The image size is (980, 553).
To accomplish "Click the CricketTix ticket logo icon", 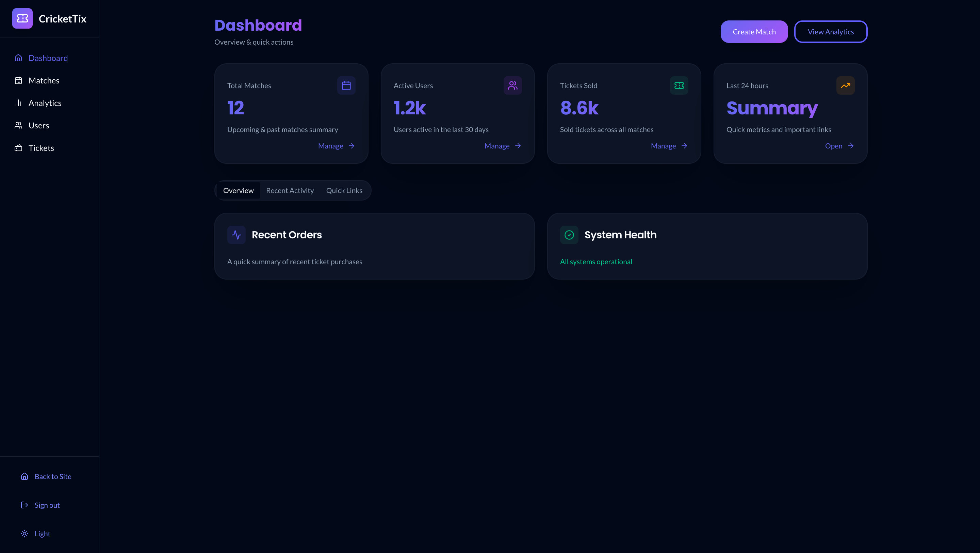I will [22, 19].
